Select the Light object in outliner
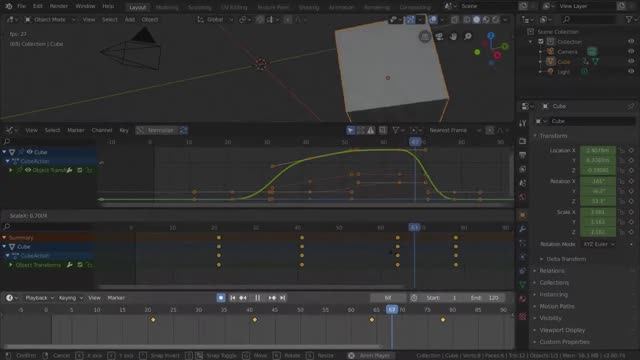Screen dimensions: 640x360 point(563,71)
